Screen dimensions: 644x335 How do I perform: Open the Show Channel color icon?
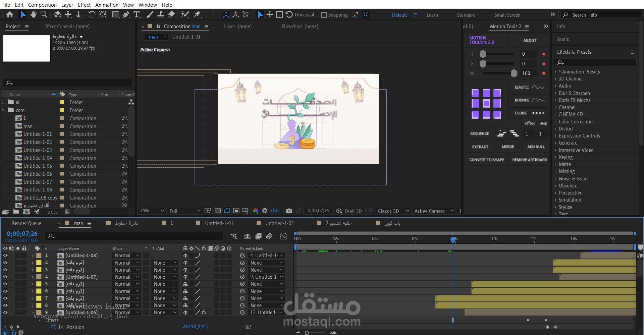pos(256,211)
